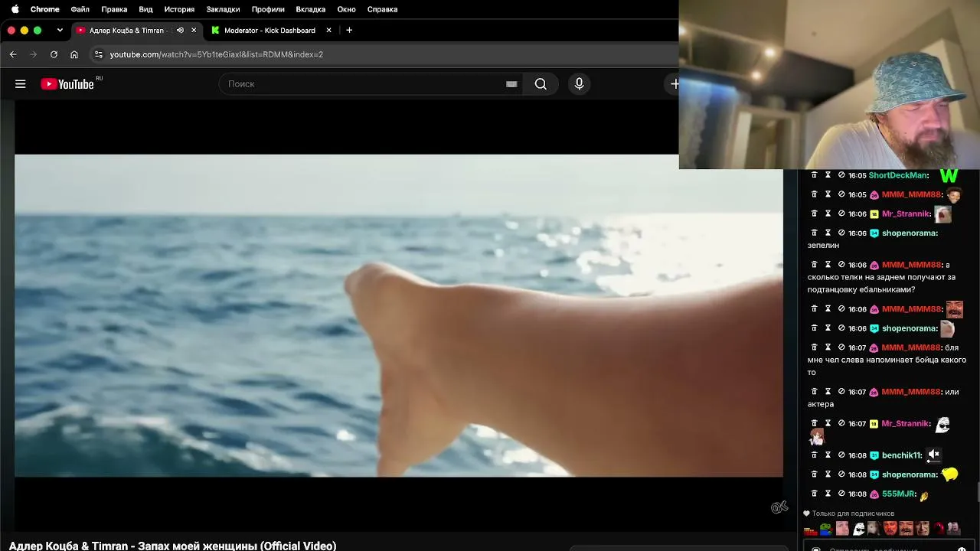
Task: Open the Справка menu
Action: [x=382, y=9]
